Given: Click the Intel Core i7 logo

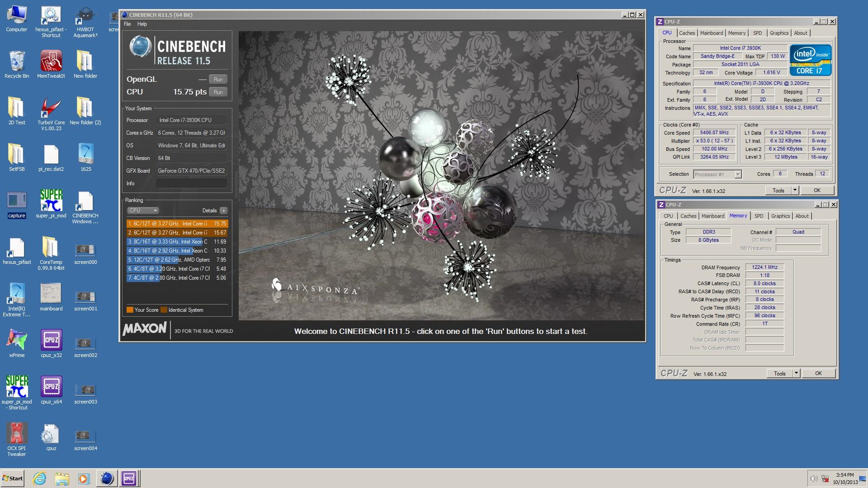Looking at the screenshot, I should click(x=810, y=60).
